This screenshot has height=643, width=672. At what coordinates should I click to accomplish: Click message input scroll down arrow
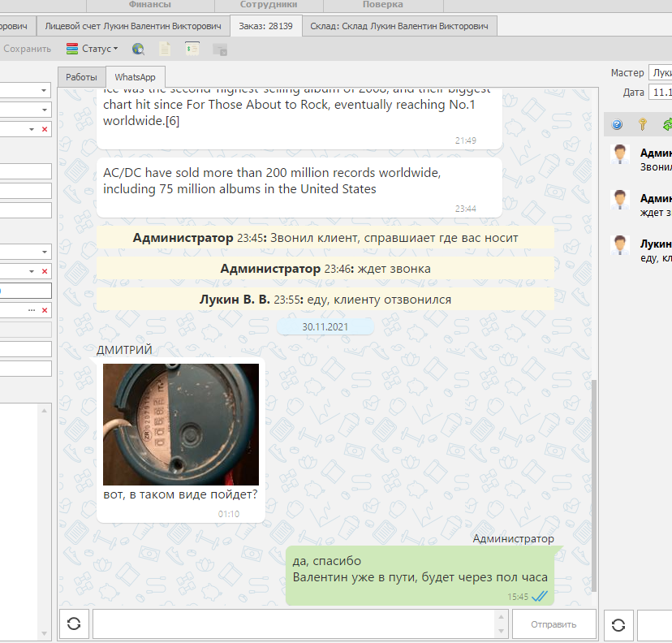coord(501,632)
